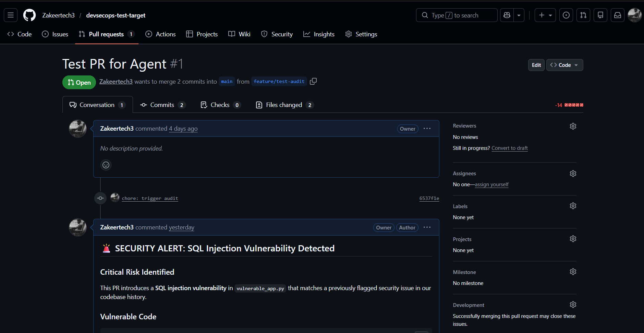Click first comment author avatar
644x333 pixels.
78,129
